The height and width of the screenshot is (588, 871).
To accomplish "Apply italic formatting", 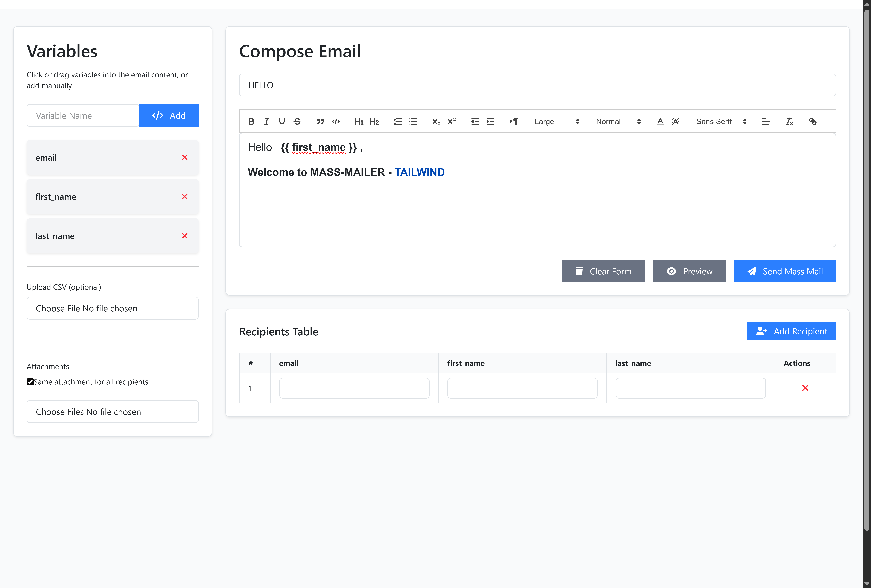I will click(266, 121).
